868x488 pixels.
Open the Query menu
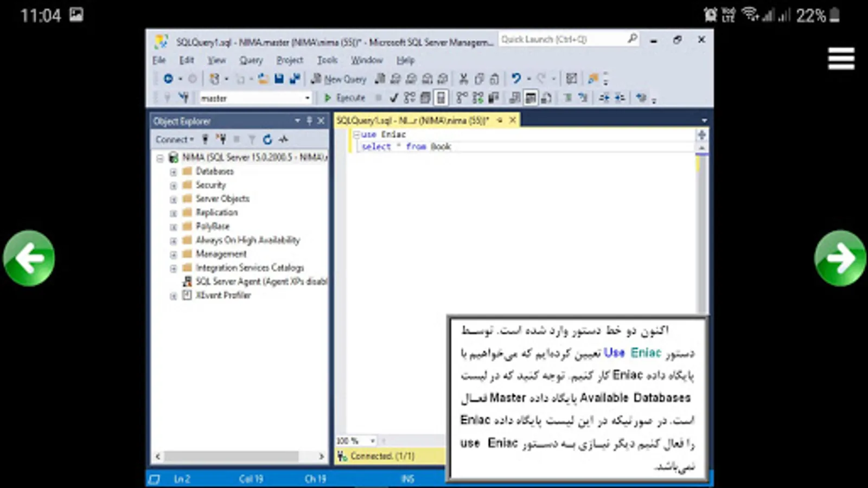pos(251,60)
